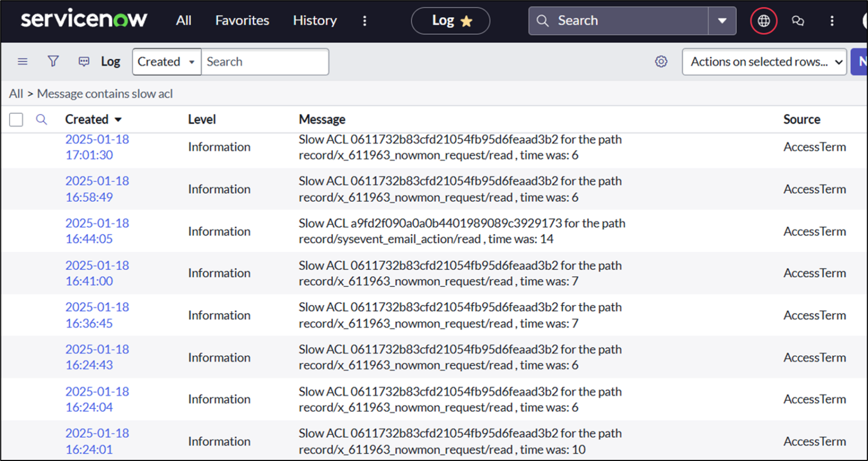The height and width of the screenshot is (461, 868).
Task: Click AccessTerm in the 16:44:05 row
Action: pyautogui.click(x=814, y=231)
